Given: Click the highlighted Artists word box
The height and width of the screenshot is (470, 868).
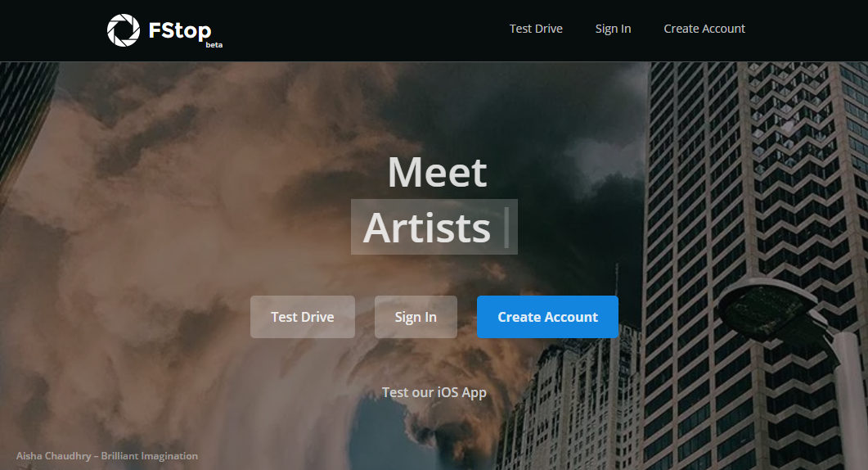Looking at the screenshot, I should pyautogui.click(x=434, y=227).
